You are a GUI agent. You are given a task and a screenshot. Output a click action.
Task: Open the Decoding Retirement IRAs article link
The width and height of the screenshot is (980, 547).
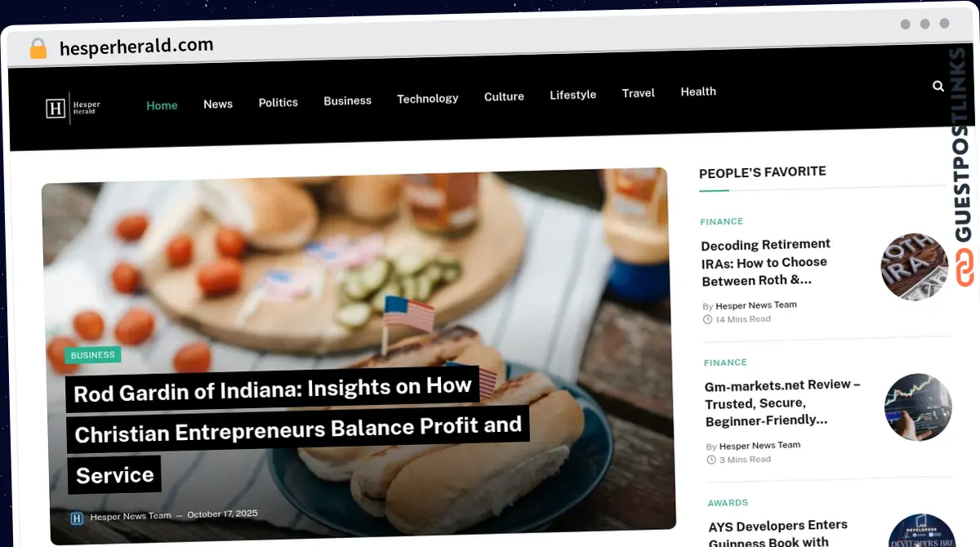click(766, 262)
